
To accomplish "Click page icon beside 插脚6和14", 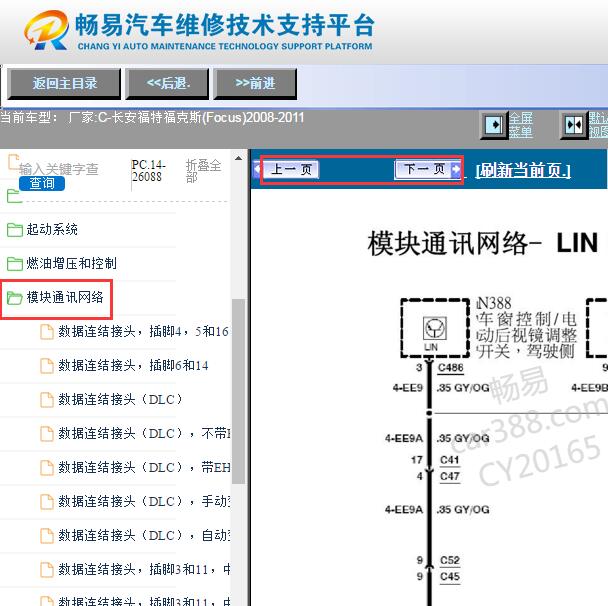I will tap(47, 366).
